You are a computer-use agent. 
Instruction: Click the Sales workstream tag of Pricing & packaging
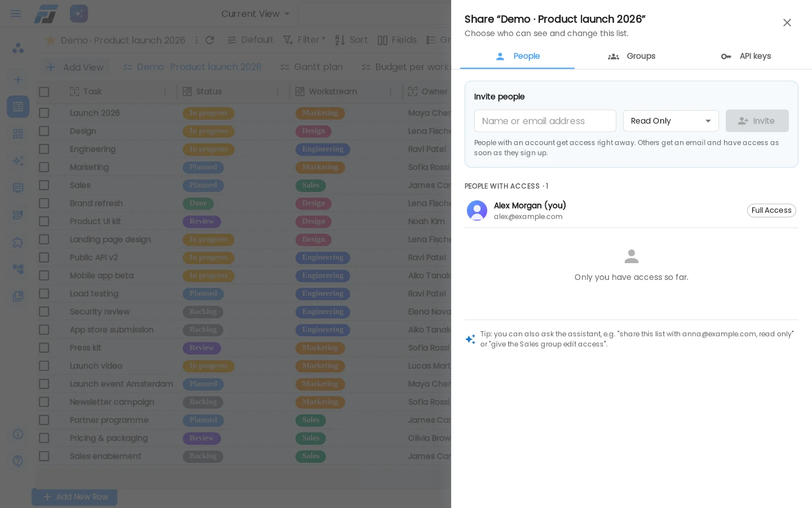click(x=311, y=438)
